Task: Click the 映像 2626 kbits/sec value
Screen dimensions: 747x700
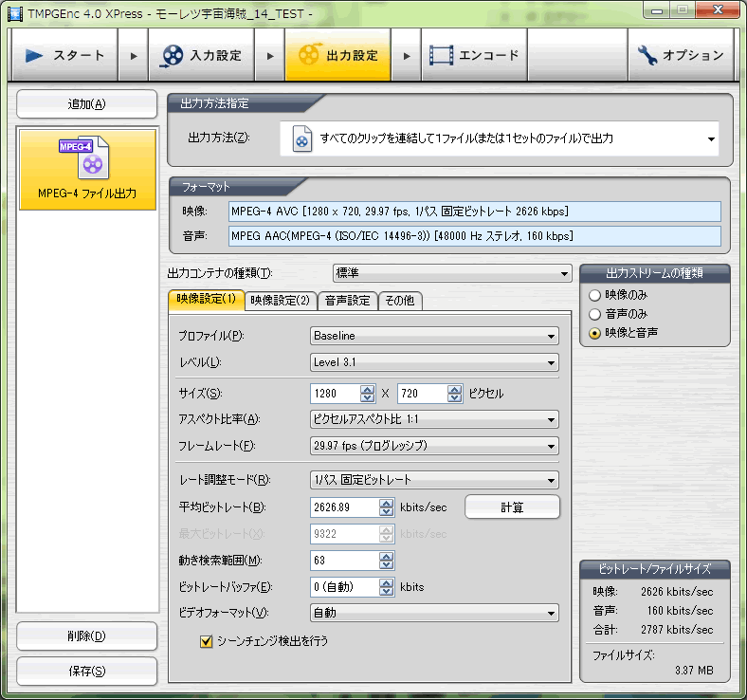Action: point(677,592)
